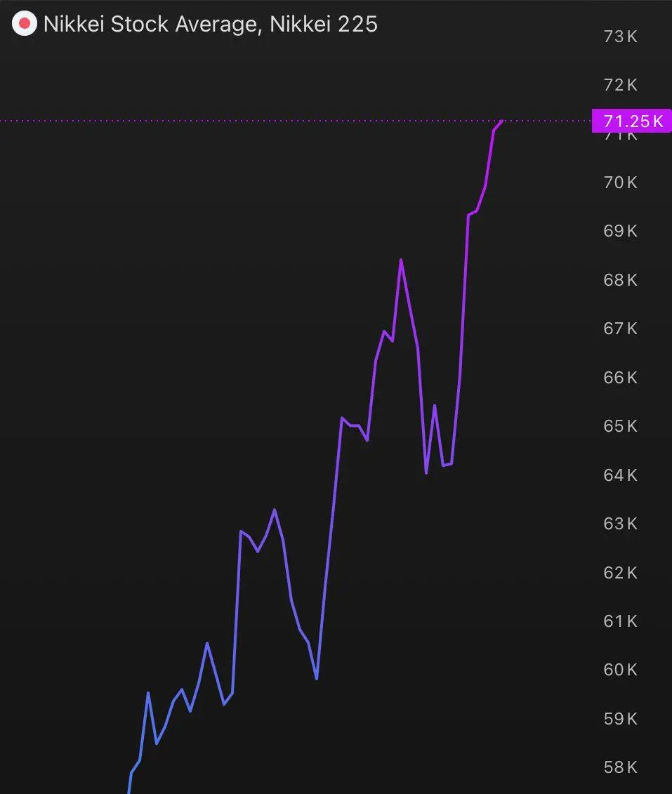Click the 63K price axis label
Viewport: 672px width, 794px height.
click(620, 523)
